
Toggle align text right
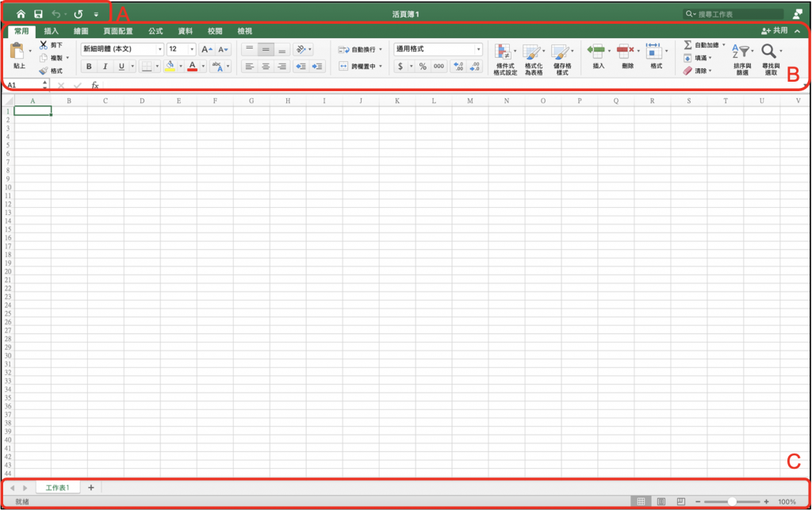pos(282,67)
